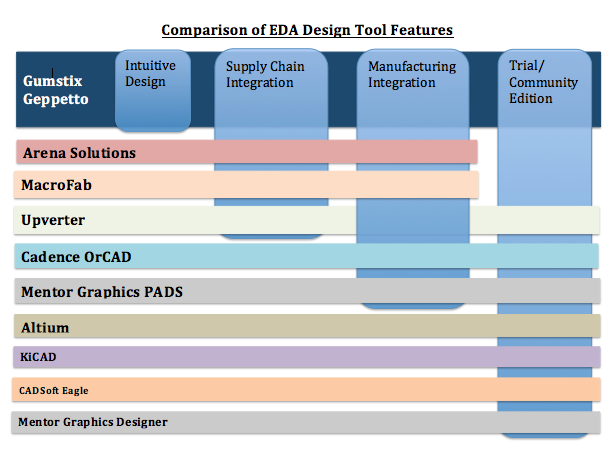Select the 'Mentor Graphics PADS' row
This screenshot has height=470, width=610.
pyautogui.click(x=307, y=291)
